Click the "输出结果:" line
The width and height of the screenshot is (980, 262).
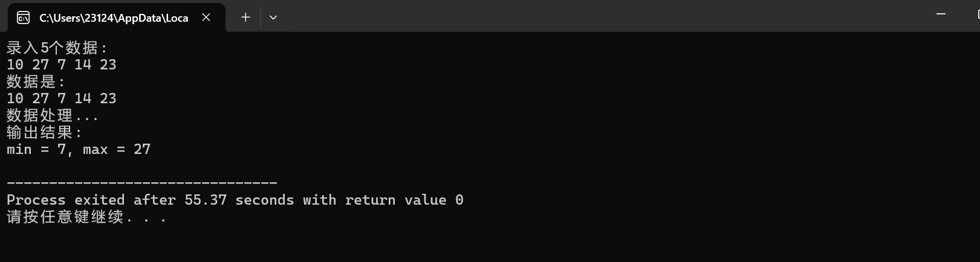coord(45,132)
